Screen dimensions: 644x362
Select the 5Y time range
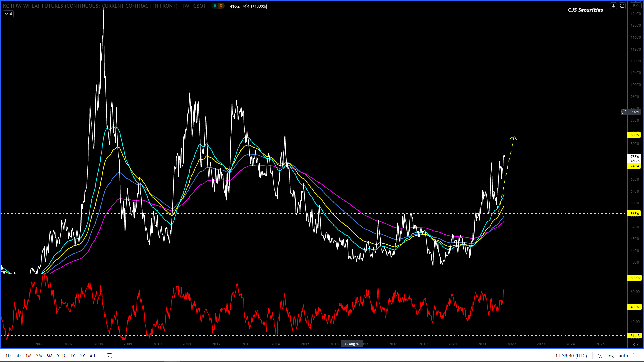(82, 356)
